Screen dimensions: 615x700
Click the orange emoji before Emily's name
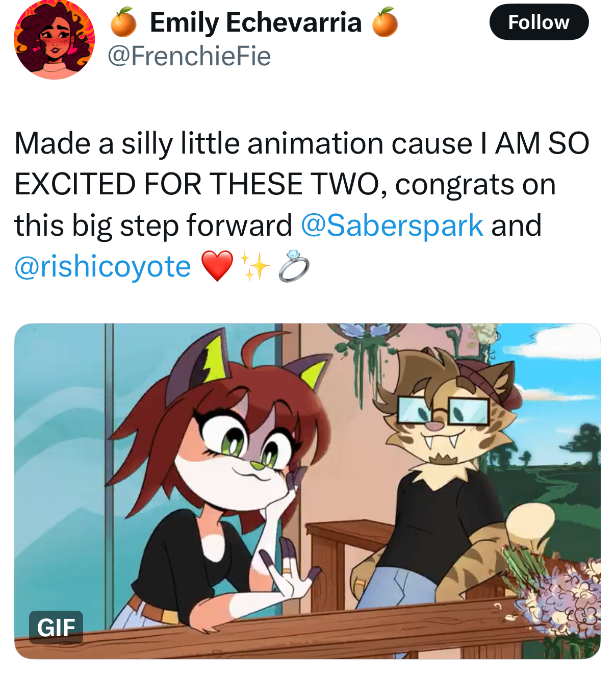click(123, 22)
